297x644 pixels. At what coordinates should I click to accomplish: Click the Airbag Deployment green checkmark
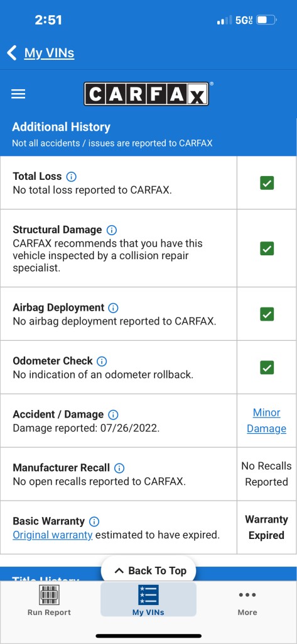tap(267, 314)
